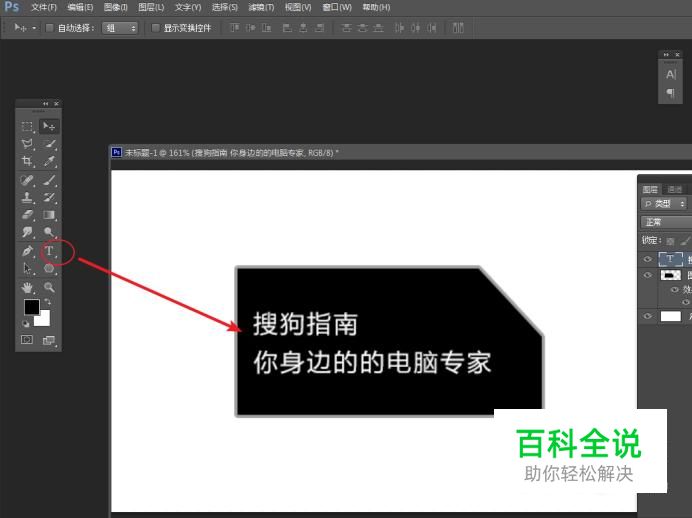Screen dimensions: 692x518
Task: Enable the 自动选择 checkbox
Action: pyautogui.click(x=49, y=28)
